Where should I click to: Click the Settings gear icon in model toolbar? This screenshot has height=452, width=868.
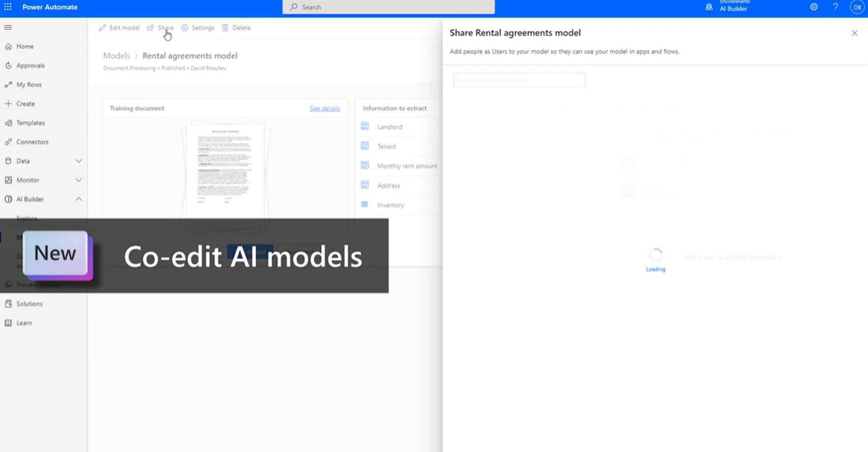pos(185,28)
